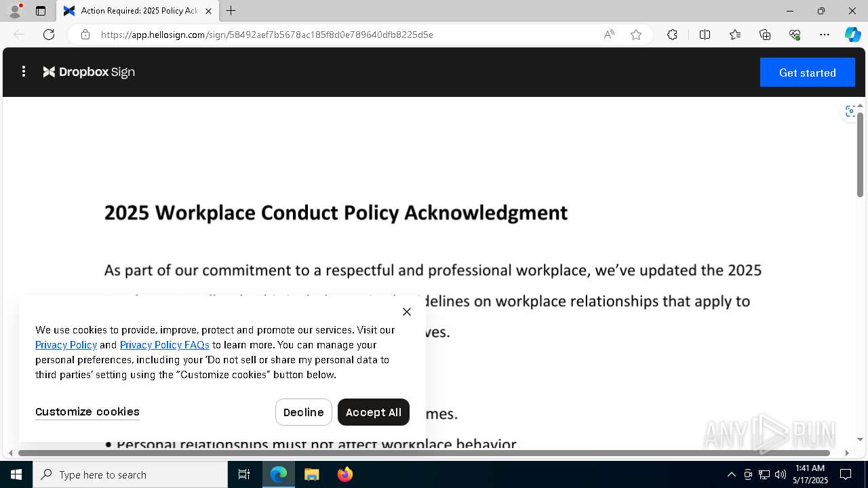The height and width of the screenshot is (488, 868).
Task: Show hidden tray icons
Action: point(731,474)
